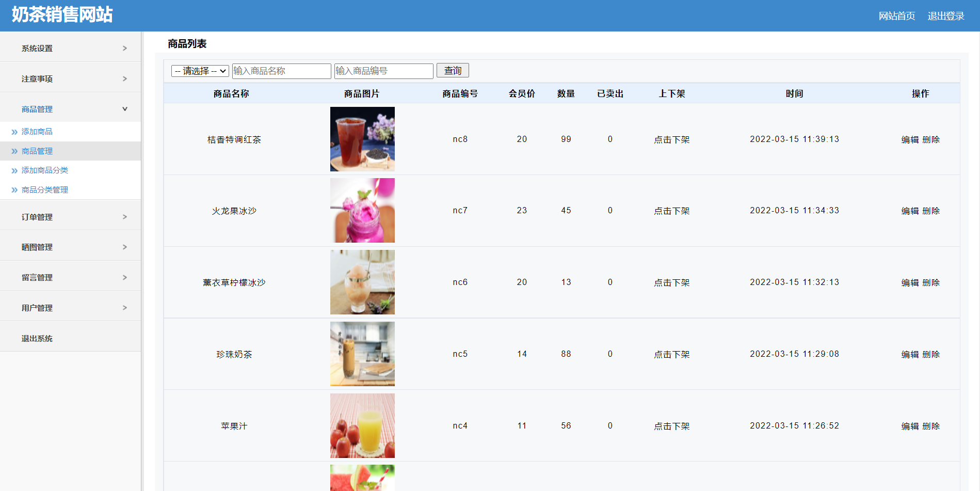This screenshot has width=980, height=491.
Task: Select product code nc4
Action: [460, 425]
